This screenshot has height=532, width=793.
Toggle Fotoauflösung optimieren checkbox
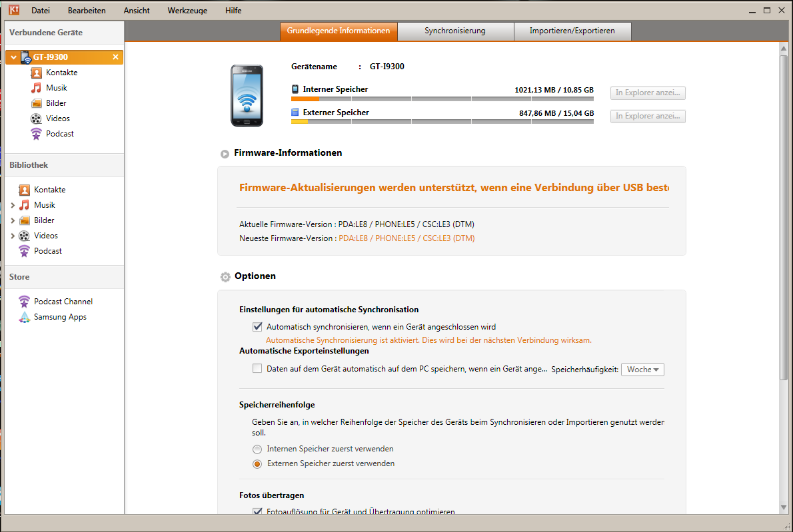click(x=257, y=511)
